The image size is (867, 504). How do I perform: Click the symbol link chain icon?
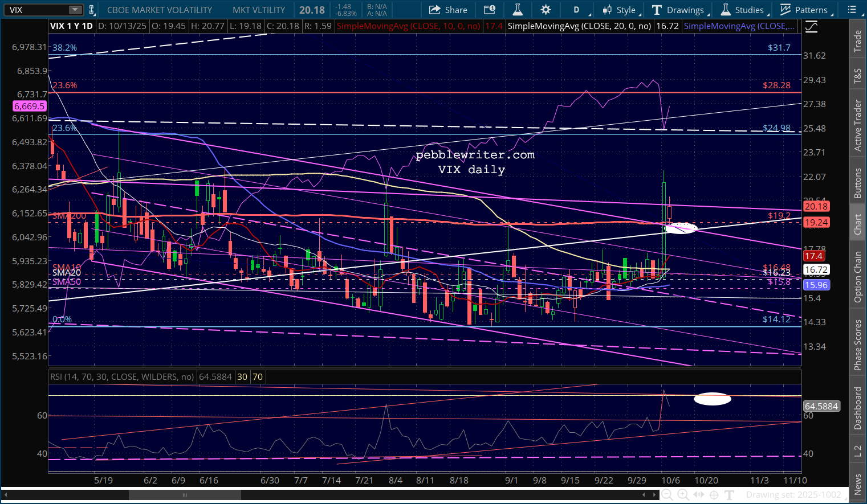pyautogui.click(x=91, y=10)
